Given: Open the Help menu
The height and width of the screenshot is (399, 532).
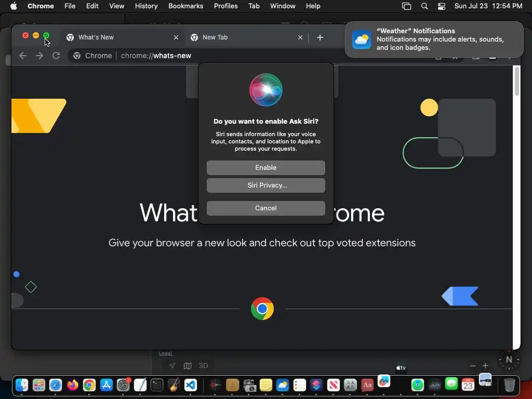Looking at the screenshot, I should point(313,6).
